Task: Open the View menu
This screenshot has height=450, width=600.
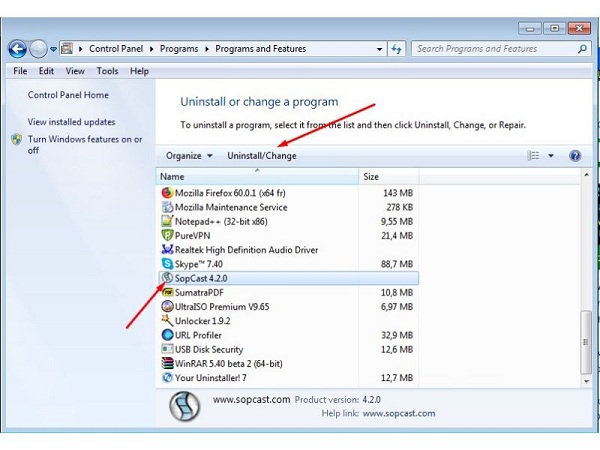Action: (x=75, y=71)
